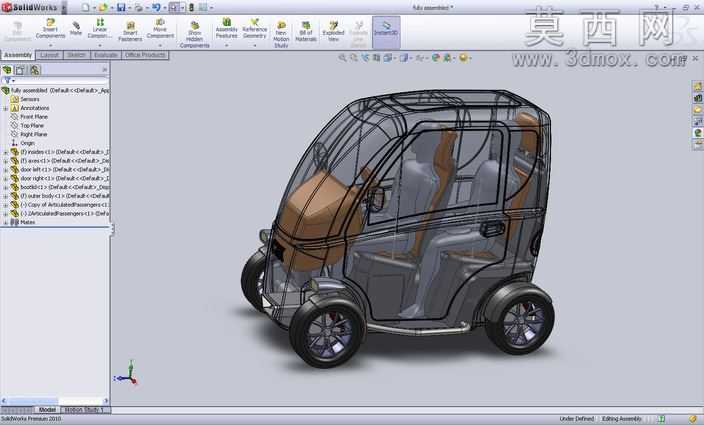
Task: Click Zoom to Fit in view toolbar
Action: tap(343, 58)
